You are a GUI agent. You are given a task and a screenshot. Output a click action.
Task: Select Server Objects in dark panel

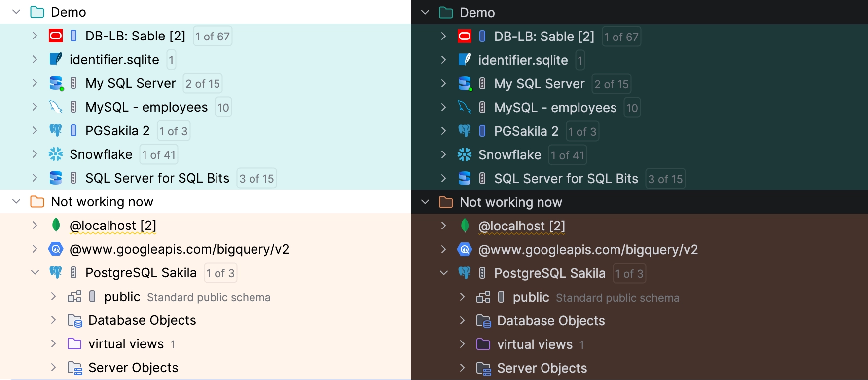[542, 368]
